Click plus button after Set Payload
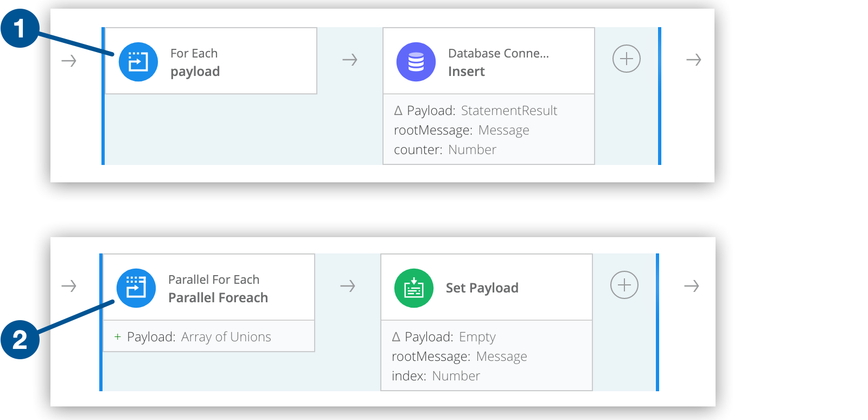 (624, 285)
